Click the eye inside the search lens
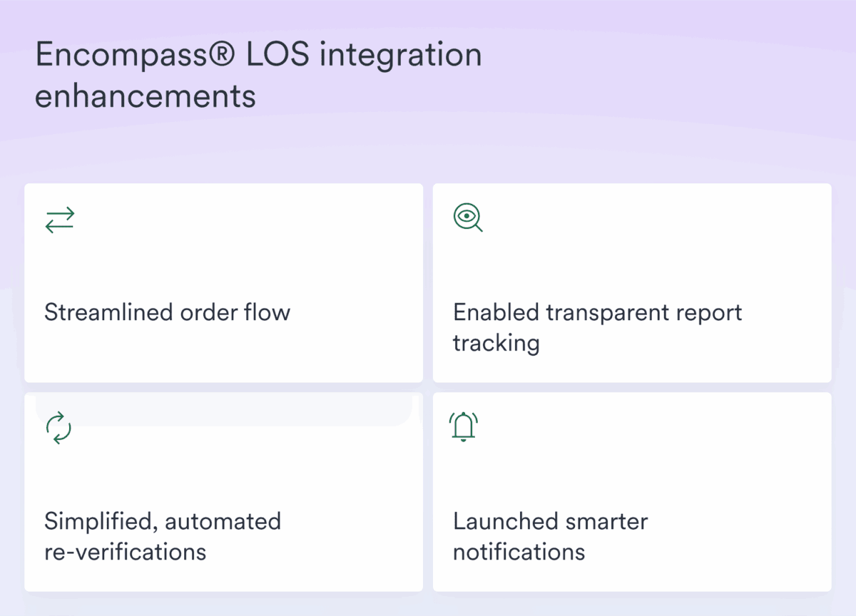The width and height of the screenshot is (856, 616). click(465, 215)
